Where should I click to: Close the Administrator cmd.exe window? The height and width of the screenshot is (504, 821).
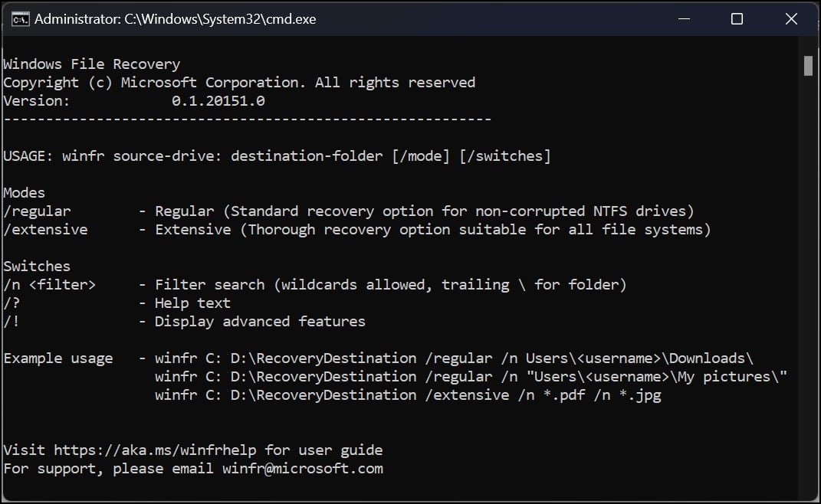click(791, 19)
